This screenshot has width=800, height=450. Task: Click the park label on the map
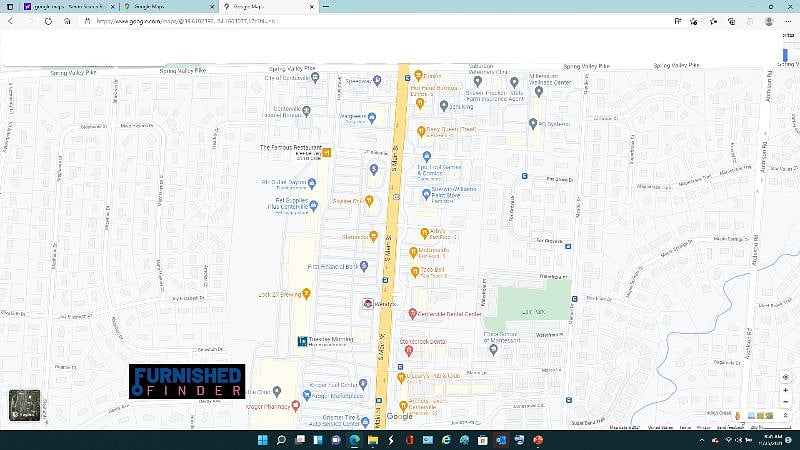[533, 311]
